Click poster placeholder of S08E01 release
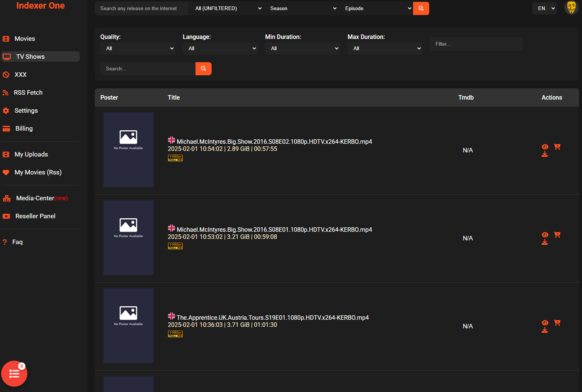The image size is (582, 392). point(128,238)
